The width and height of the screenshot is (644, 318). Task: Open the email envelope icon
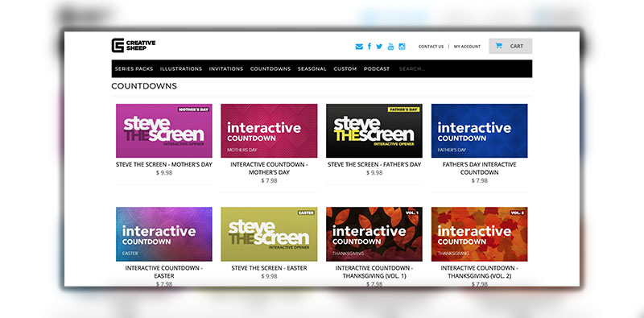tap(359, 47)
